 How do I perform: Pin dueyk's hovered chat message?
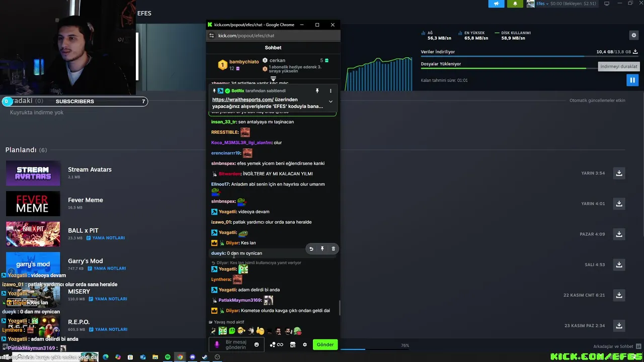point(322,249)
